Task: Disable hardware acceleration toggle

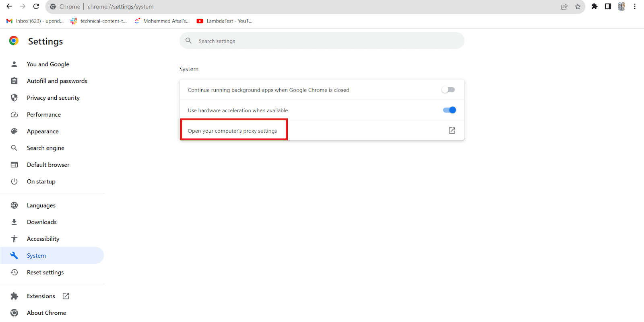Action: [449, 110]
